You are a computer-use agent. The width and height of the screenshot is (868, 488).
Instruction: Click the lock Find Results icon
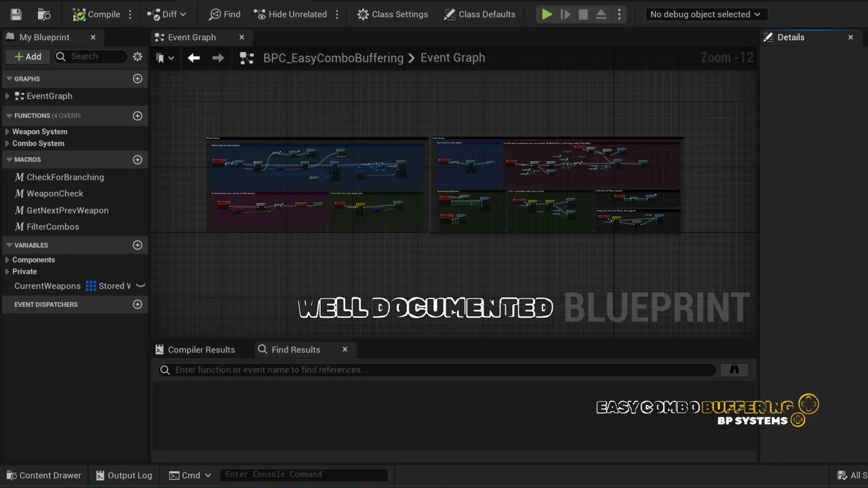pyautogui.click(x=734, y=369)
